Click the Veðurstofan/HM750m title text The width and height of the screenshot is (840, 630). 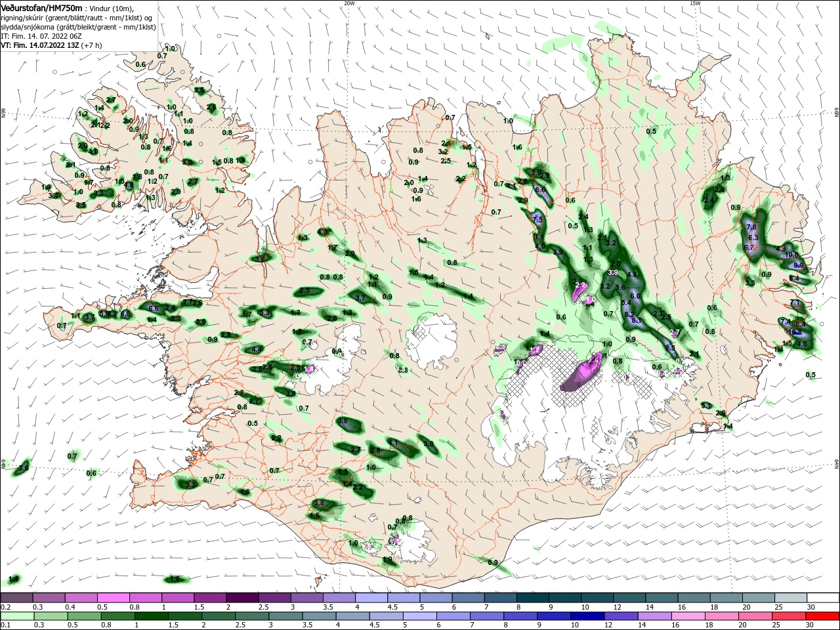[x=41, y=7]
